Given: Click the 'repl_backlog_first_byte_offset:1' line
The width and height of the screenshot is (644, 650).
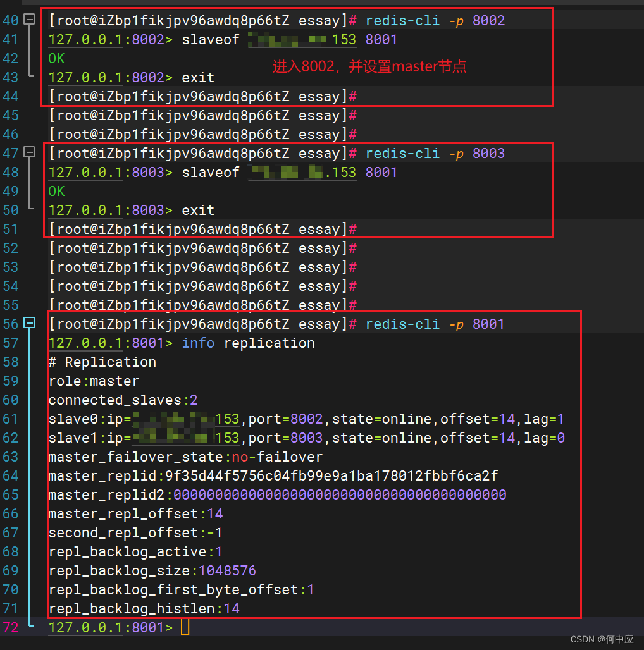Looking at the screenshot, I should click(x=181, y=589).
